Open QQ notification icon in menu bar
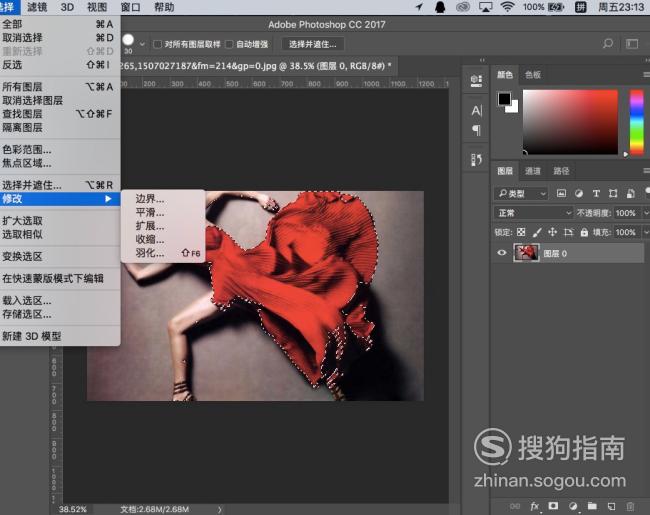The width and height of the screenshot is (650, 515). pyautogui.click(x=440, y=7)
